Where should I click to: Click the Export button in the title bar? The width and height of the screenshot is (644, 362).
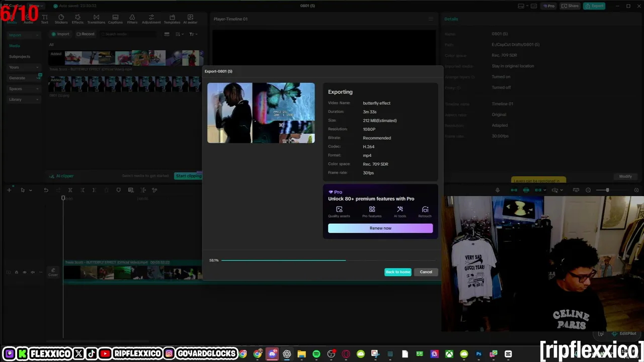pos(595,6)
